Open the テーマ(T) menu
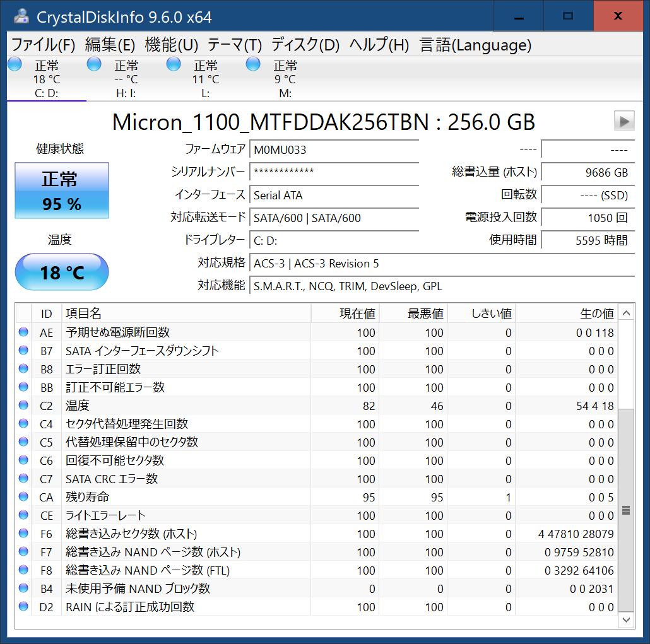 [235, 45]
